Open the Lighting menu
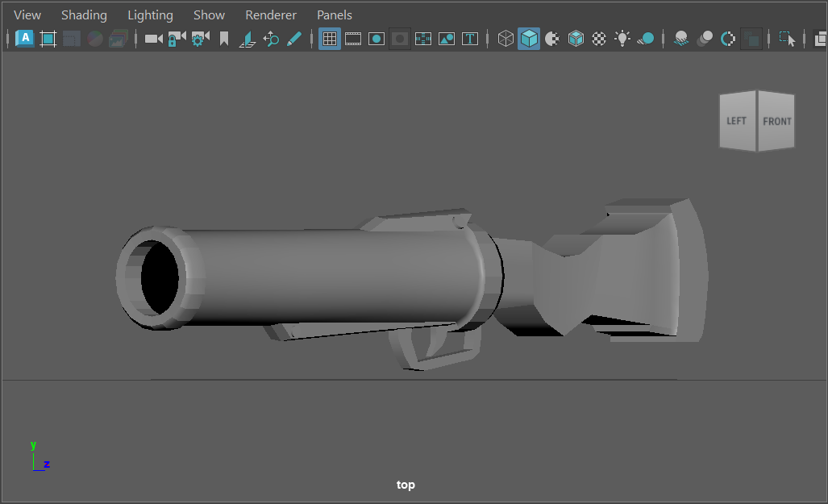Viewport: 828px width, 504px height. (x=151, y=15)
